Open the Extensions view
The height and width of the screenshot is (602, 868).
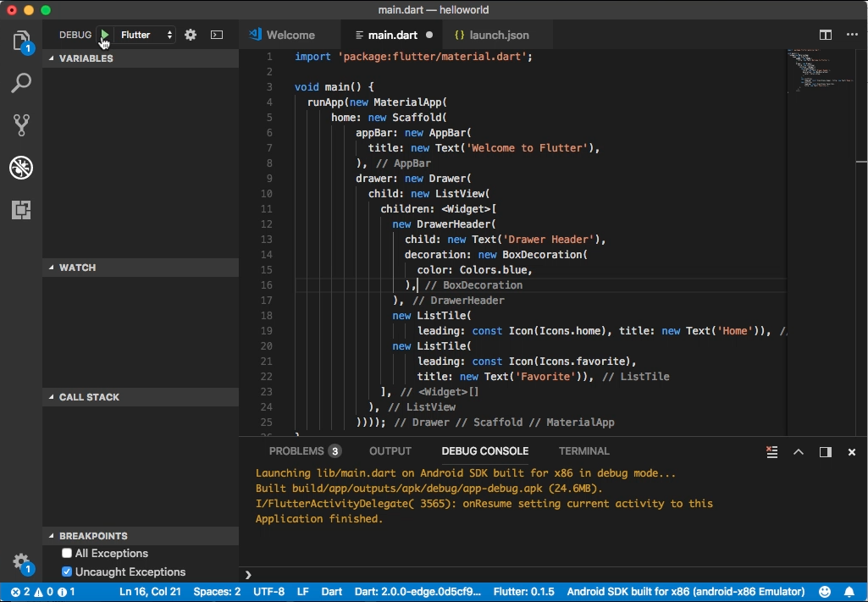tap(21, 210)
